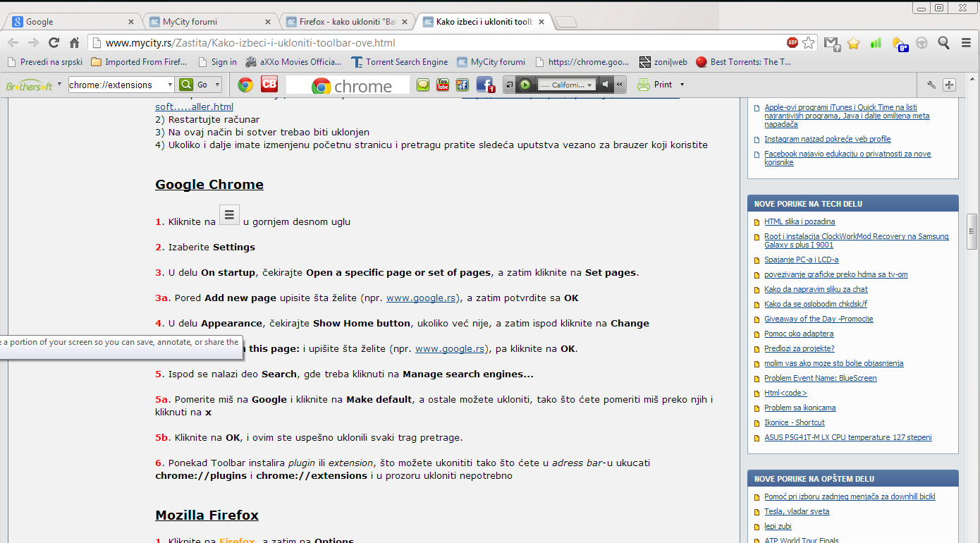Open the aXXo Movies Official bookmark

click(294, 62)
